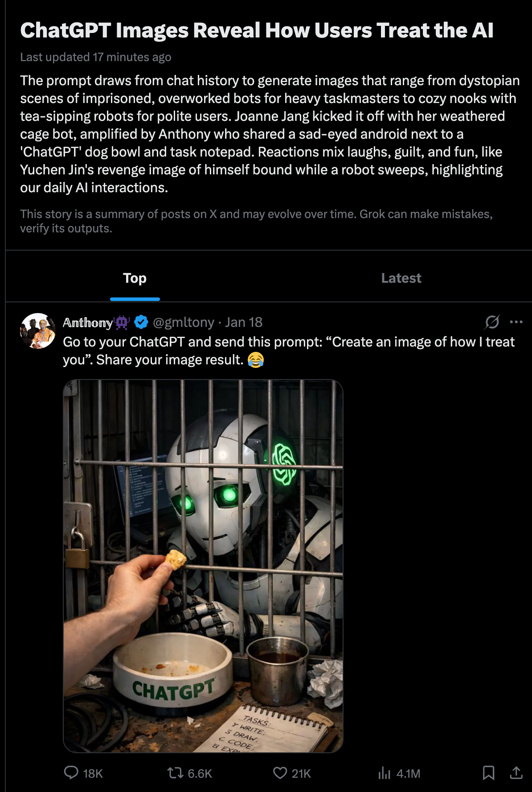Switch to the Latest tab
532x792 pixels.
click(401, 278)
